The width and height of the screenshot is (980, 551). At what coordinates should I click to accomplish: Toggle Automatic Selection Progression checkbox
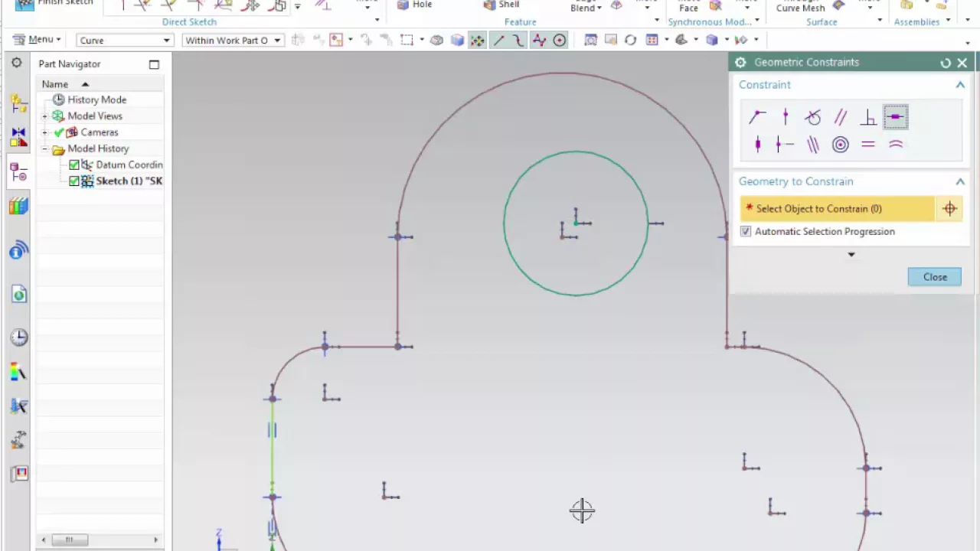pyautogui.click(x=746, y=231)
